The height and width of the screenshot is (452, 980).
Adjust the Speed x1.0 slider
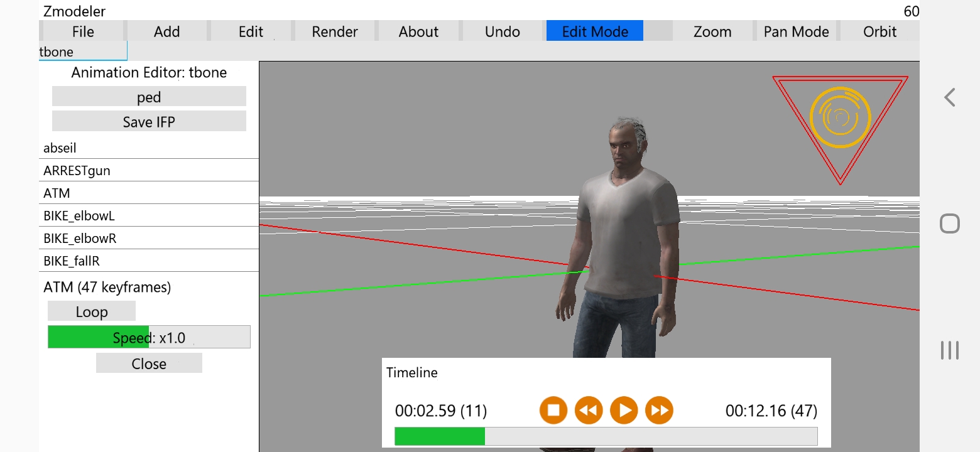coord(149,337)
